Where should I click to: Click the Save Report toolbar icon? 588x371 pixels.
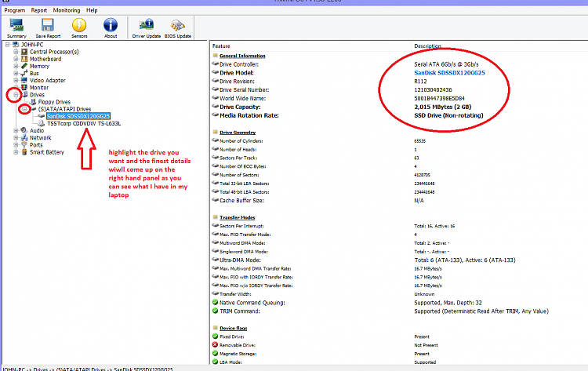click(48, 28)
